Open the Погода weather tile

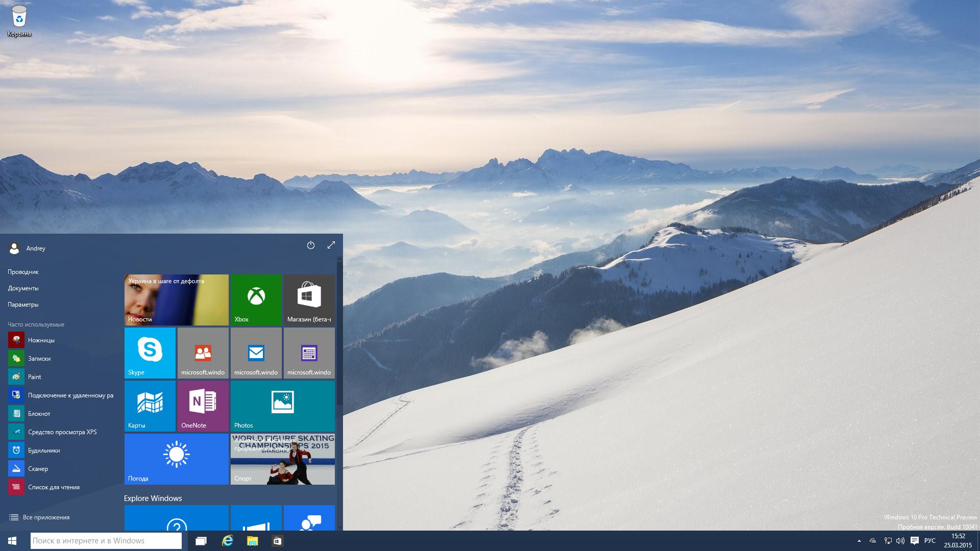[x=176, y=459]
